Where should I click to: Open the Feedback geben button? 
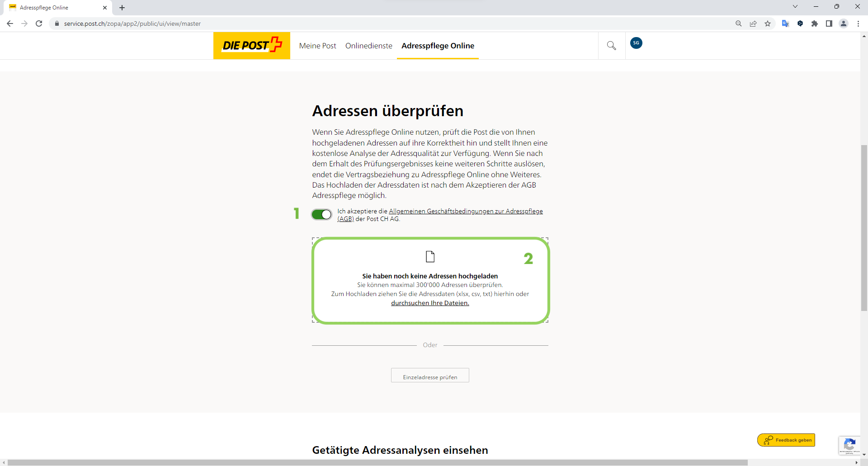[x=786, y=439]
